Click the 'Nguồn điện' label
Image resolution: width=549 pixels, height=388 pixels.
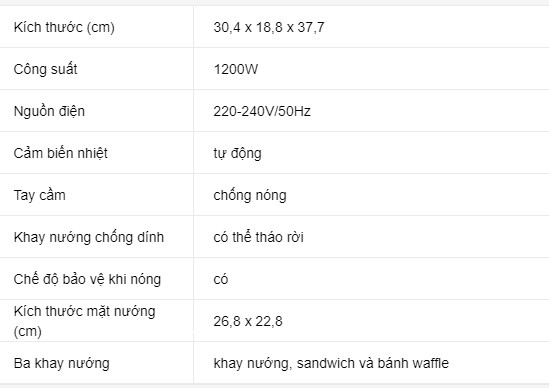tap(49, 111)
